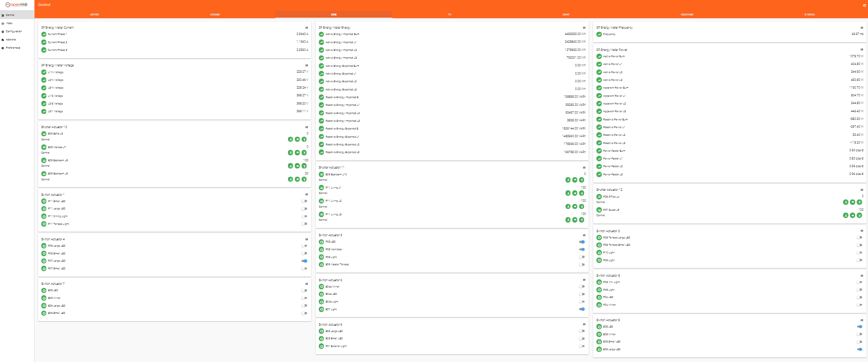Click the Active Energy Imported Sum icon
Viewport: 868px width, 362px height.
(x=322, y=34)
